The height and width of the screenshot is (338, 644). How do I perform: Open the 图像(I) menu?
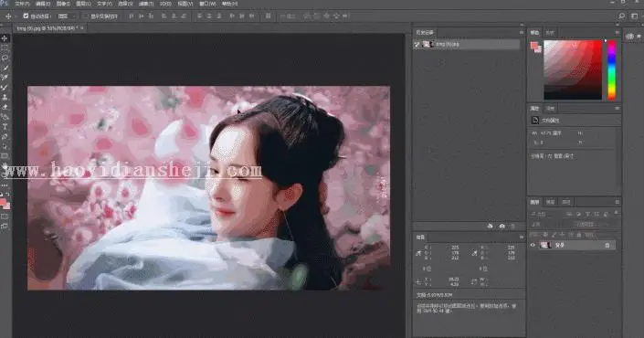click(x=63, y=4)
